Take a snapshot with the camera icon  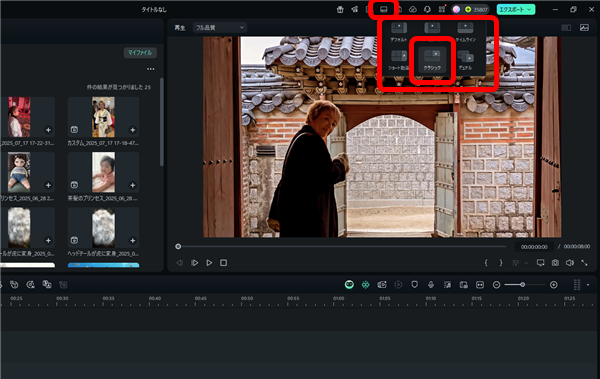(x=555, y=263)
